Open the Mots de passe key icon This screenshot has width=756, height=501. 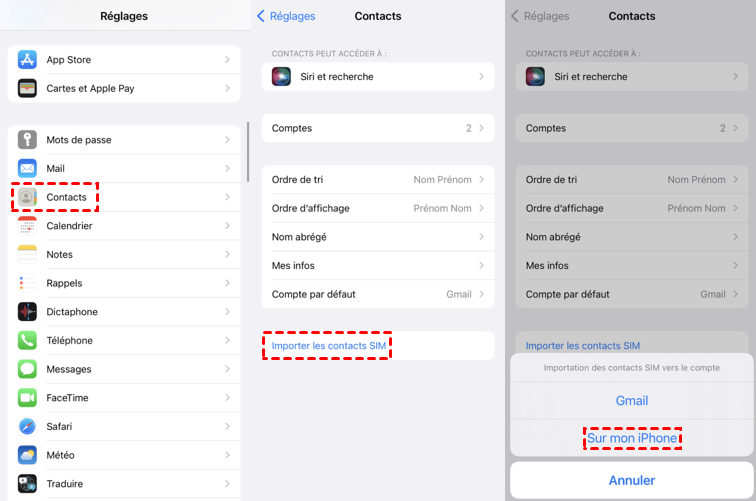[x=27, y=140]
